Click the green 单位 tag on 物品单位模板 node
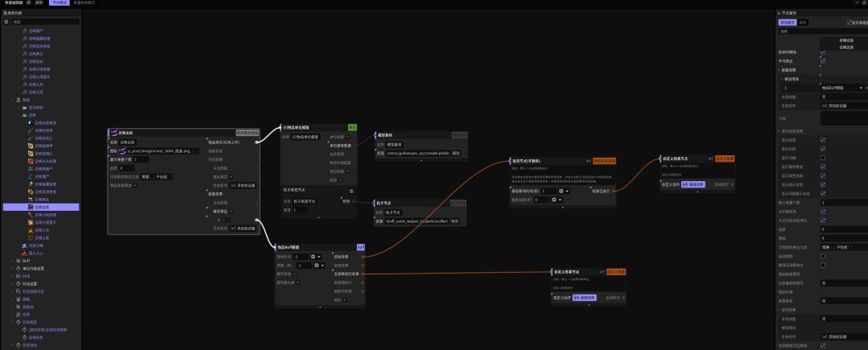This screenshot has height=350, width=868. (x=352, y=128)
